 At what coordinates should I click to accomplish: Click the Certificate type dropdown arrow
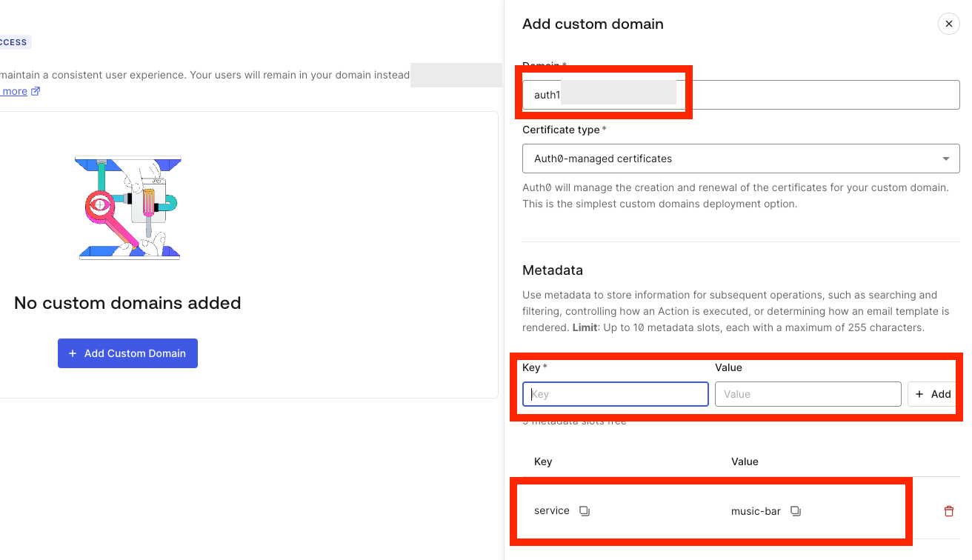click(x=945, y=159)
